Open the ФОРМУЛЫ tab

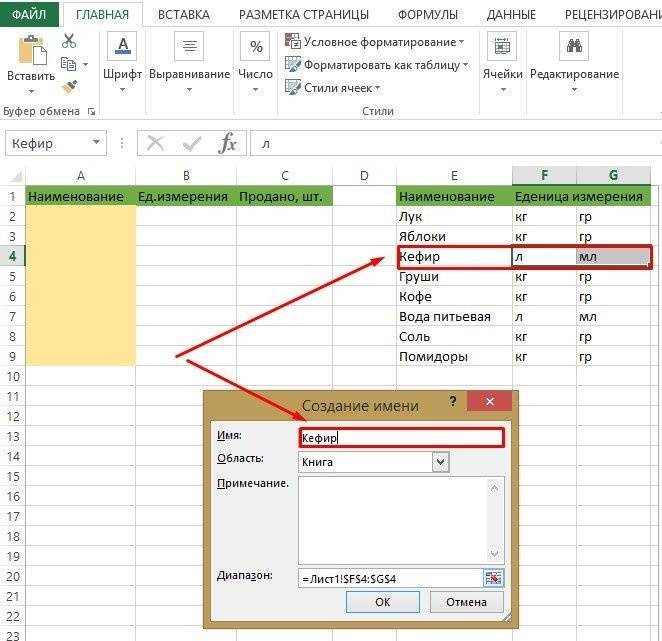click(428, 14)
